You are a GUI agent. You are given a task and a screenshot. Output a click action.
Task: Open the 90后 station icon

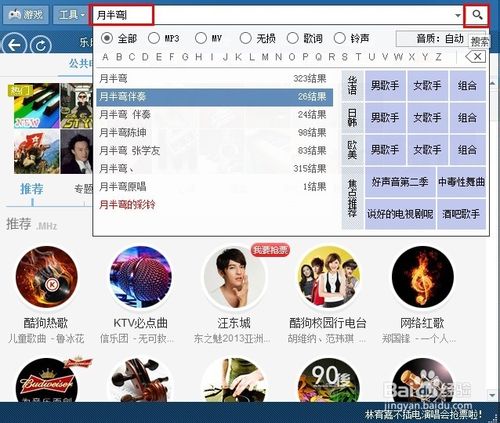(328, 380)
